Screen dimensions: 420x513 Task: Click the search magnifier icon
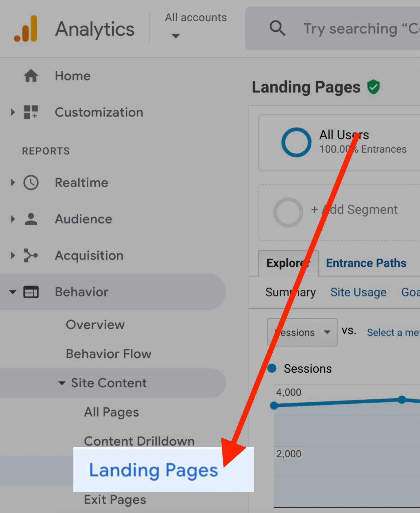pos(277,28)
